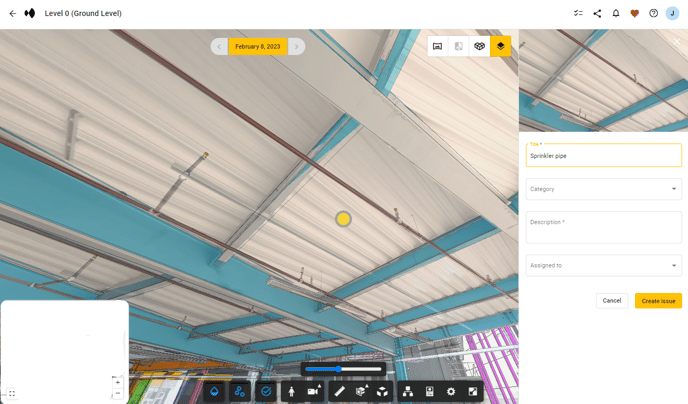
Task: Click the app logo next to back arrow
Action: [29, 14]
